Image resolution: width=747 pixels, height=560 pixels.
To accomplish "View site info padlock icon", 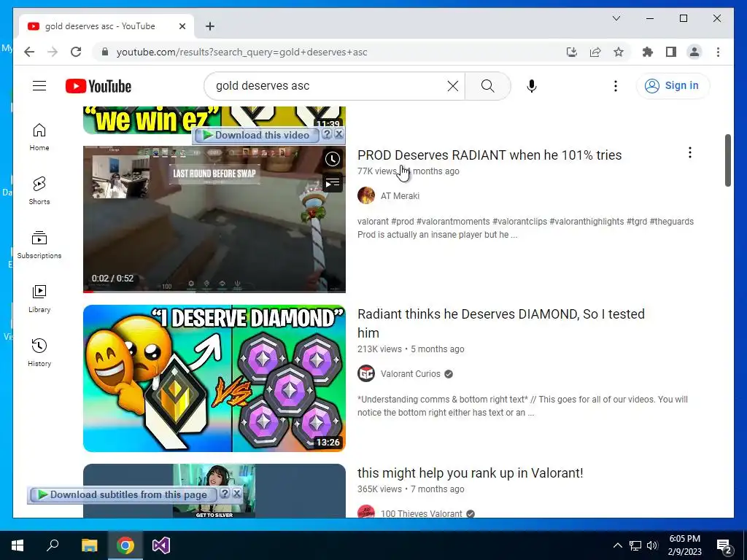I will [105, 52].
